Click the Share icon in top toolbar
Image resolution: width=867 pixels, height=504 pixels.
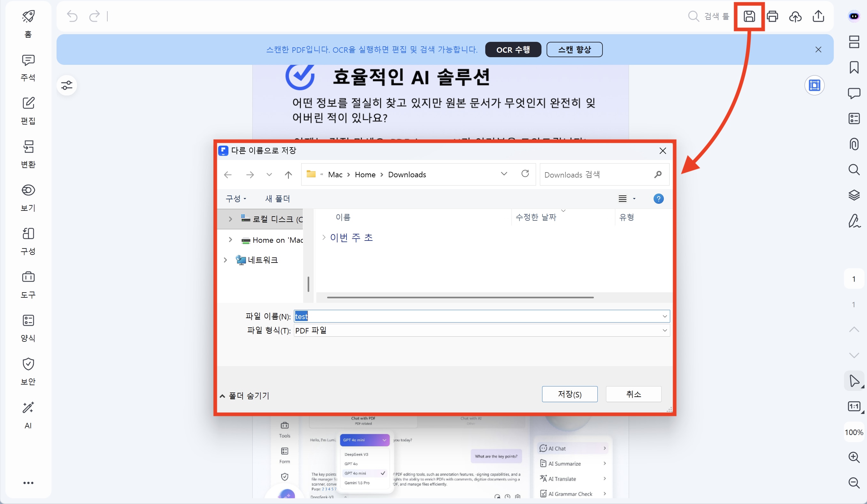point(818,16)
